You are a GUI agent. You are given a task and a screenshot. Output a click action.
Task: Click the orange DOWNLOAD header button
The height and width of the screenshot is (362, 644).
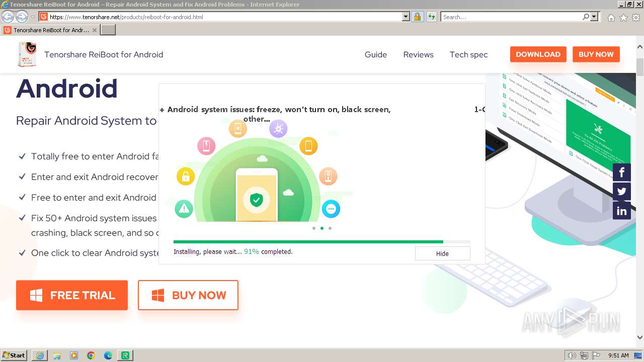pos(538,54)
